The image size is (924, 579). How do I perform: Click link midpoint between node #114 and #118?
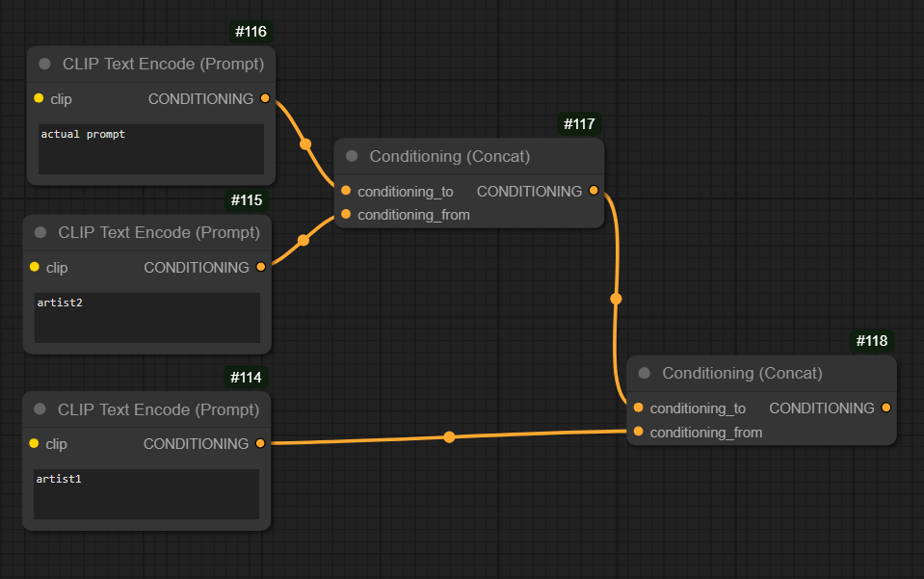(449, 437)
